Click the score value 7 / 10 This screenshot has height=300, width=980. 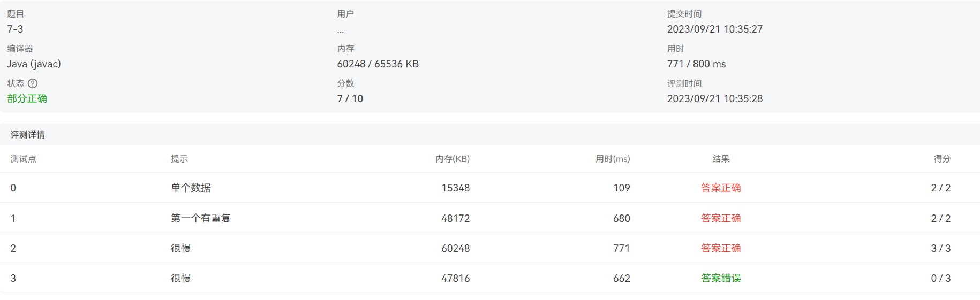[350, 98]
